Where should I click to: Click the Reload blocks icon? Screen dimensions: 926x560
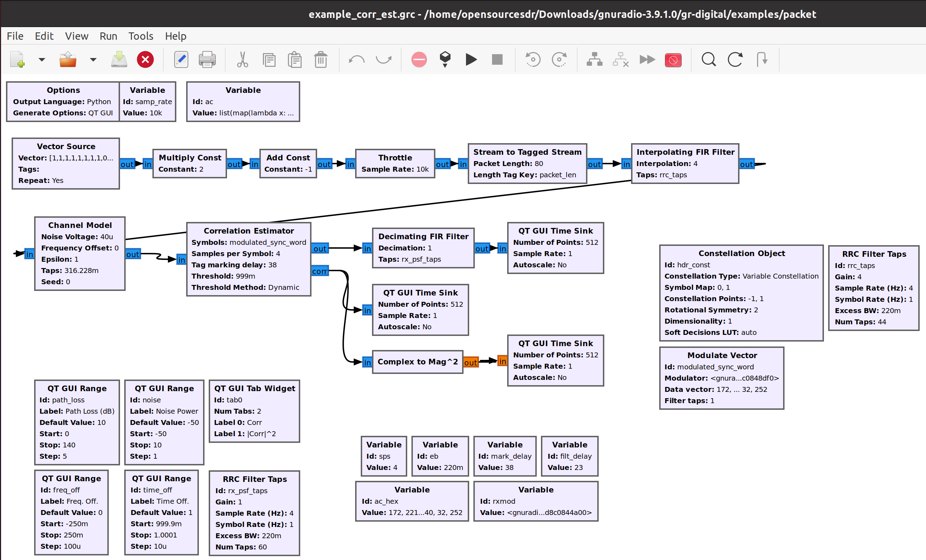click(x=735, y=59)
